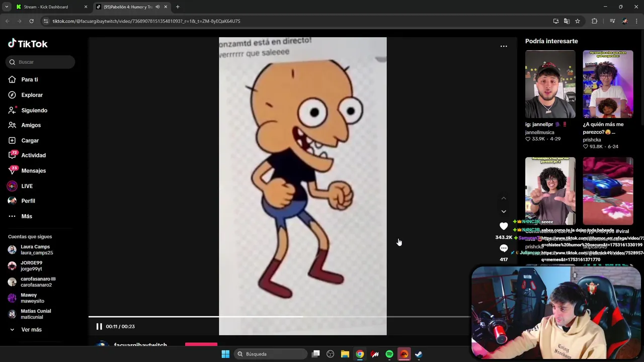Open the blue toy car video thumbnail

[608, 191]
